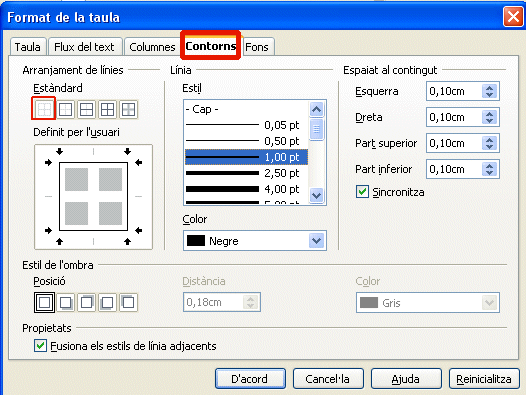Select box keeping inner lines preset
This screenshot has height=395, width=526.
(x=128, y=109)
